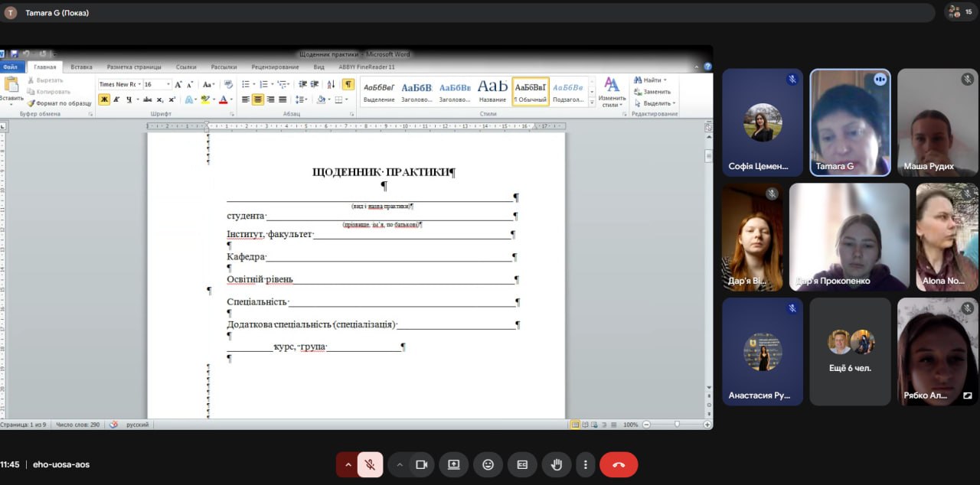Toggle closed captions
Viewport: 980px width, 485px height.
click(x=522, y=464)
